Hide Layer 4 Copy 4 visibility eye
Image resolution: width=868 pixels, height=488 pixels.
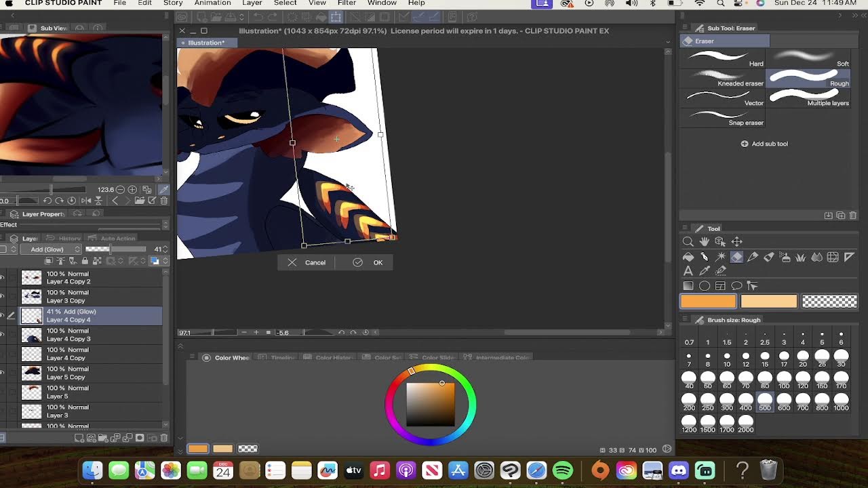click(2, 315)
